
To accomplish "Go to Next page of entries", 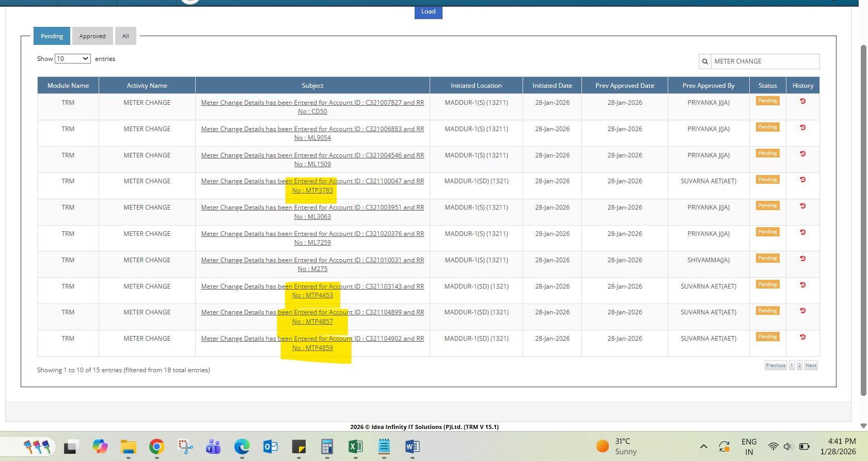I will 811,365.
